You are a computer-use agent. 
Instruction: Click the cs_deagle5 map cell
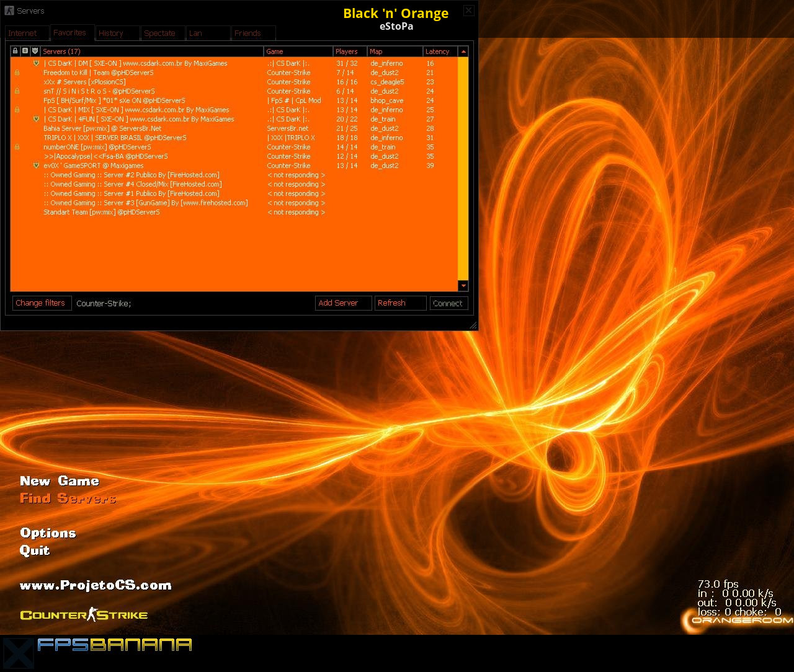(x=387, y=82)
